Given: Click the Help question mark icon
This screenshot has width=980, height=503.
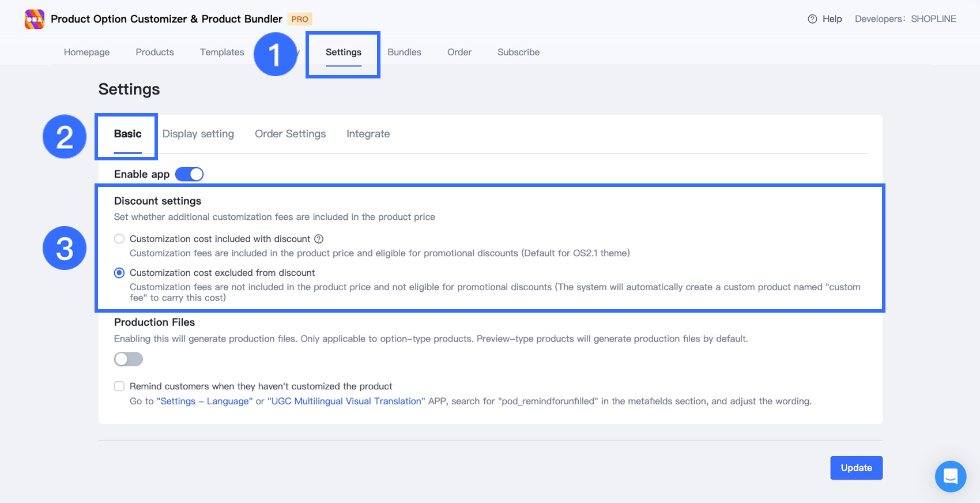Looking at the screenshot, I should (x=812, y=19).
